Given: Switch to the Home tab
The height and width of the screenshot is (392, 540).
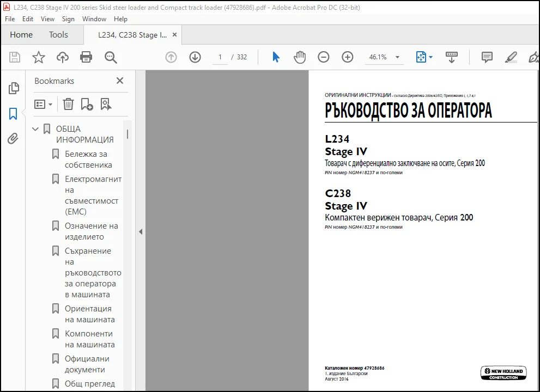Looking at the screenshot, I should [x=21, y=35].
